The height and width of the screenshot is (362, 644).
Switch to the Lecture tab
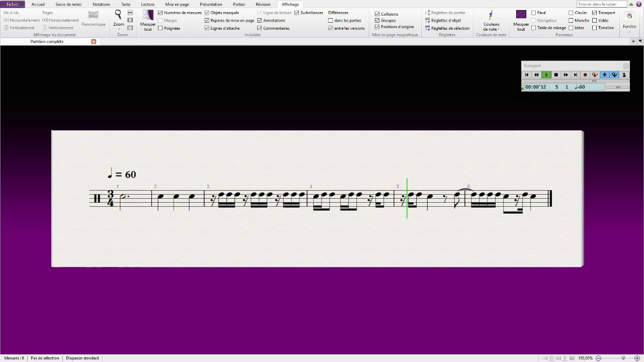[148, 4]
